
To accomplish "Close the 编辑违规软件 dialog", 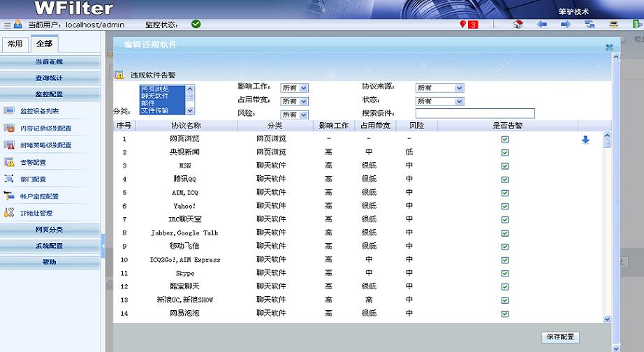I will tap(609, 47).
